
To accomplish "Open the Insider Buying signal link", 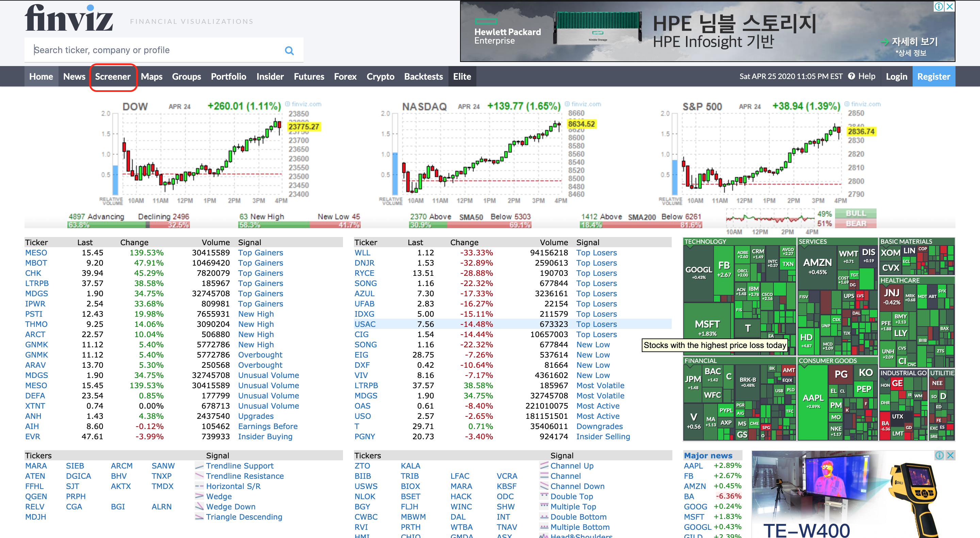I will click(265, 437).
